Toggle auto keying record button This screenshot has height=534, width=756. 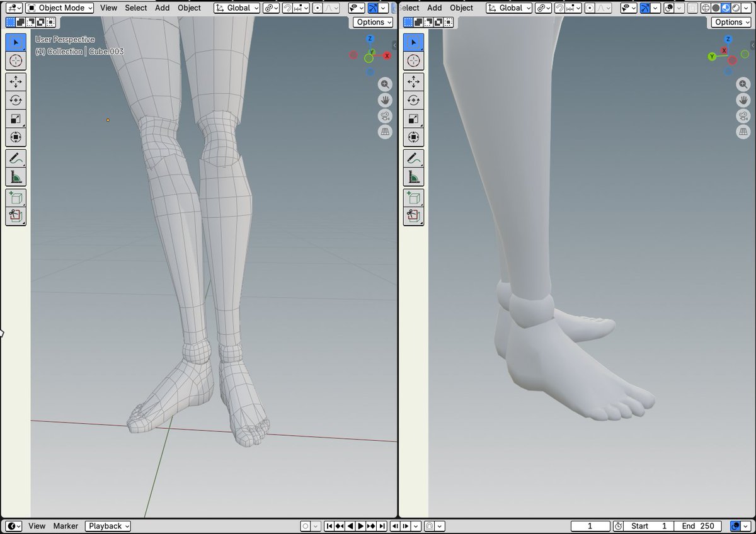[306, 526]
